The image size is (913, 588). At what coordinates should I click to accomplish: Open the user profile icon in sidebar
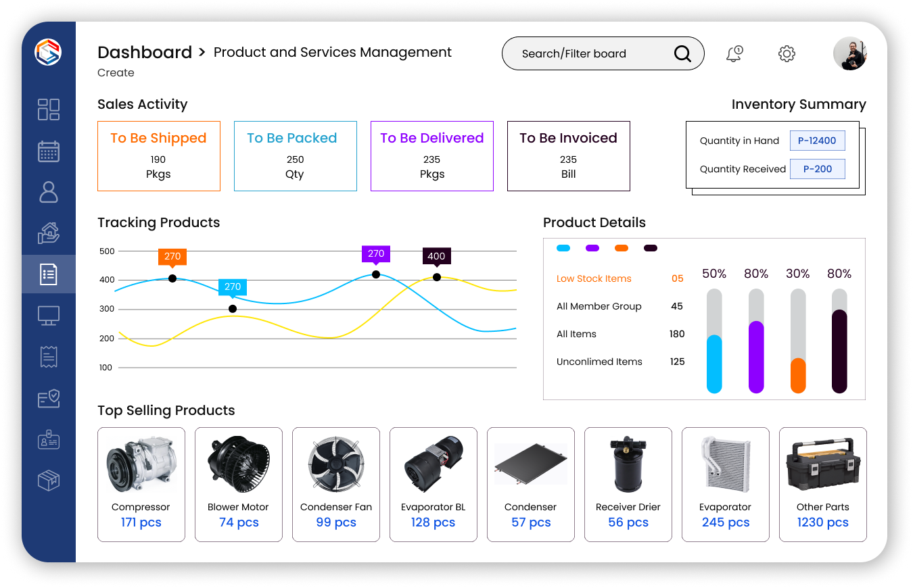(x=49, y=192)
